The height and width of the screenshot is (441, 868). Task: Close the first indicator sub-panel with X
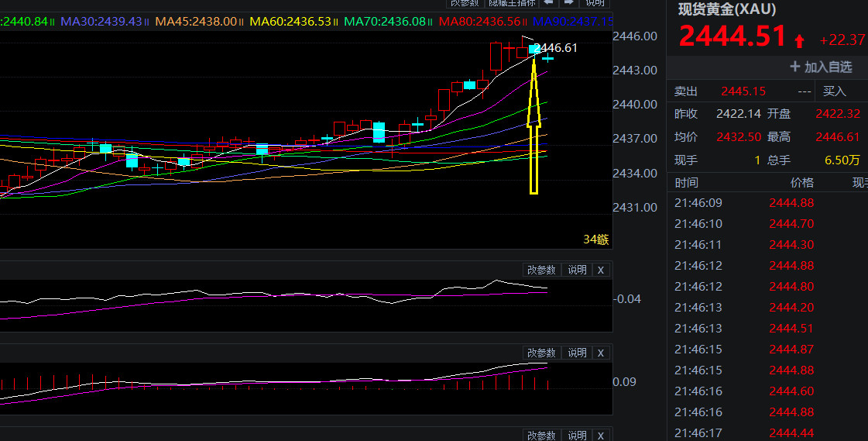point(601,270)
